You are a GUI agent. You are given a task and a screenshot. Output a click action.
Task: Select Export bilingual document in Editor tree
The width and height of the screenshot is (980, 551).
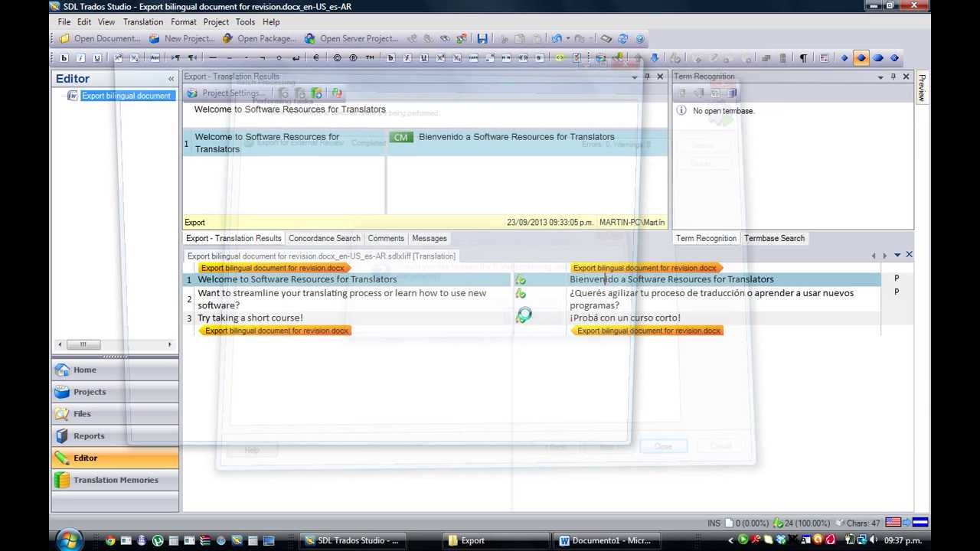pyautogui.click(x=126, y=96)
